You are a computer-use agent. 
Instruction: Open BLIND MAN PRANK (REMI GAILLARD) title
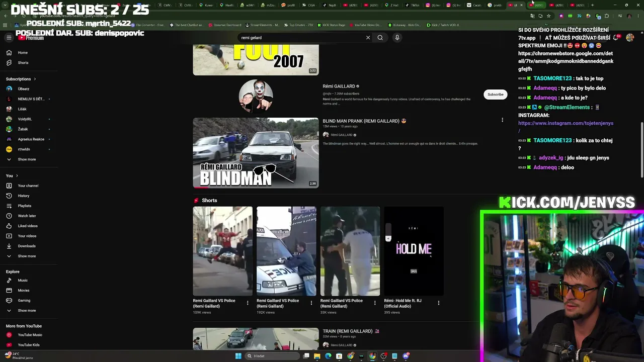[x=364, y=121]
